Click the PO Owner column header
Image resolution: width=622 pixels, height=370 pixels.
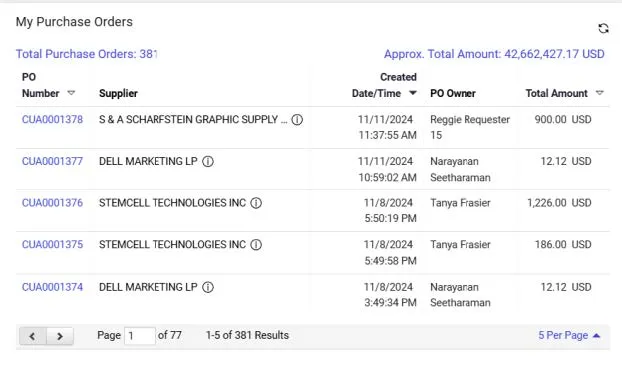453,94
